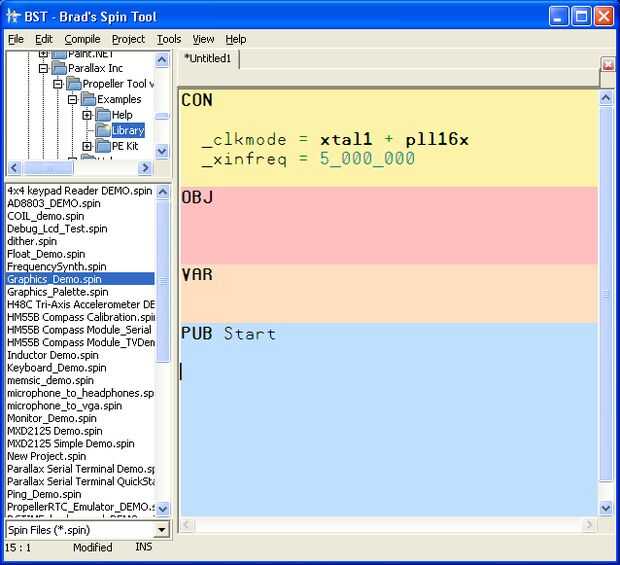620x565 pixels.
Task: Click file list scroll-up arrow
Action: 163,192
